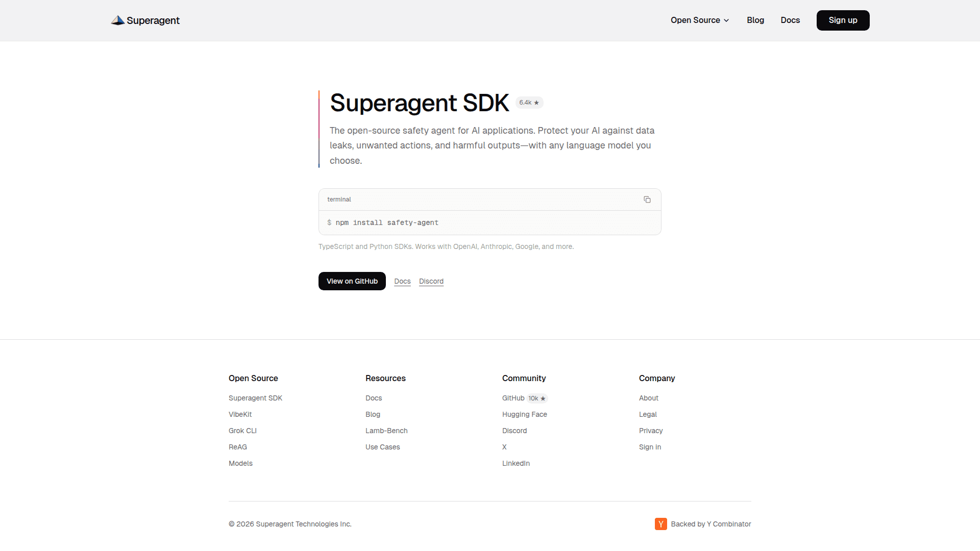This screenshot has height=551, width=980.
Task: Click inside the terminal command box
Action: [x=489, y=223]
